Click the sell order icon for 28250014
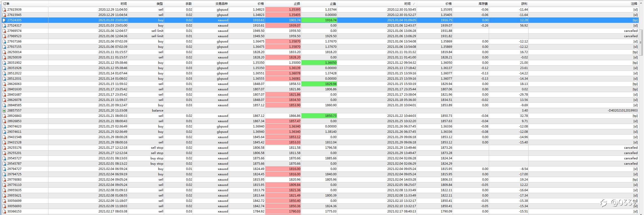Screen dimensions: 644x215 pyautogui.click(x=4, y=52)
